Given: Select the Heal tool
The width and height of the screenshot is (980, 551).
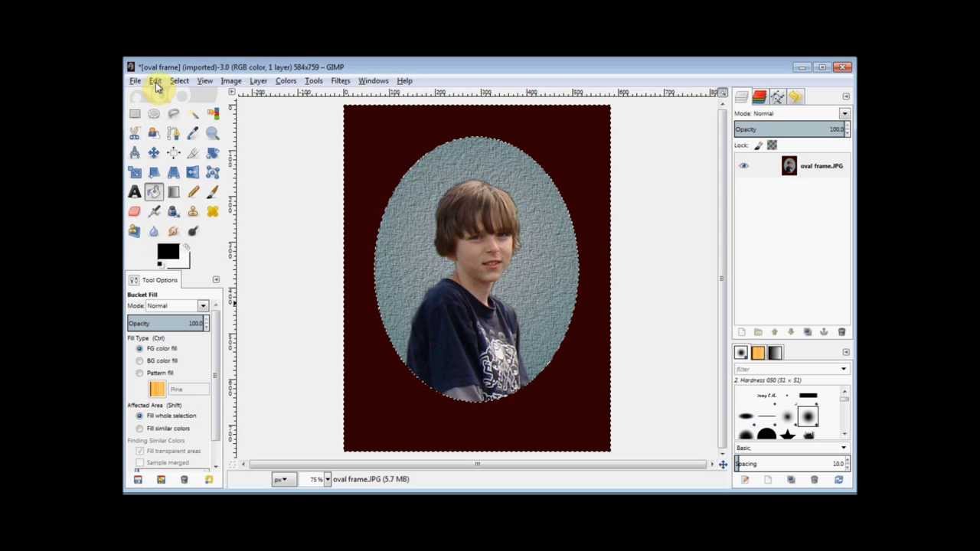Looking at the screenshot, I should coord(212,212).
